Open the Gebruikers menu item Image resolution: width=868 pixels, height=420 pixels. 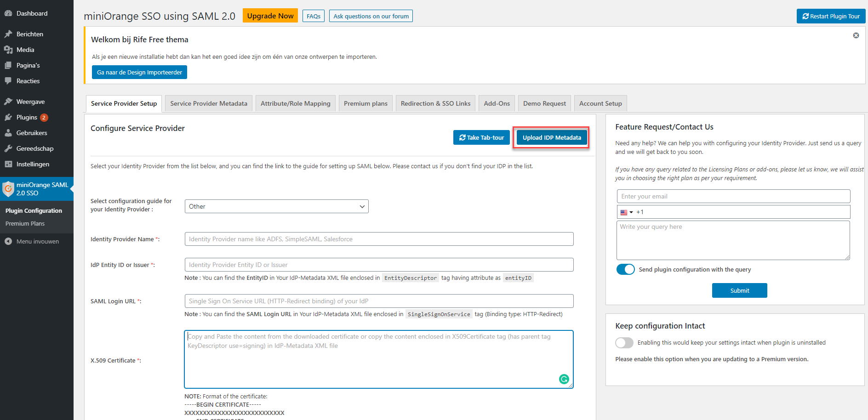coord(37,133)
